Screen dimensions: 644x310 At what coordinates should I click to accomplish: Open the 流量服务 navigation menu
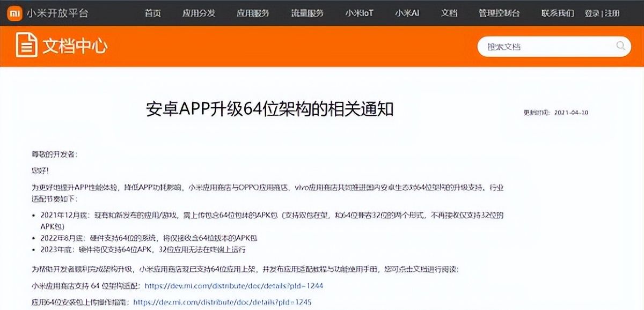[308, 13]
